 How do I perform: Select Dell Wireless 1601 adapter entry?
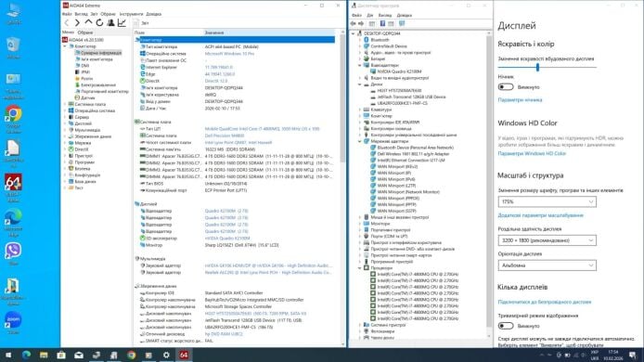tap(409, 154)
